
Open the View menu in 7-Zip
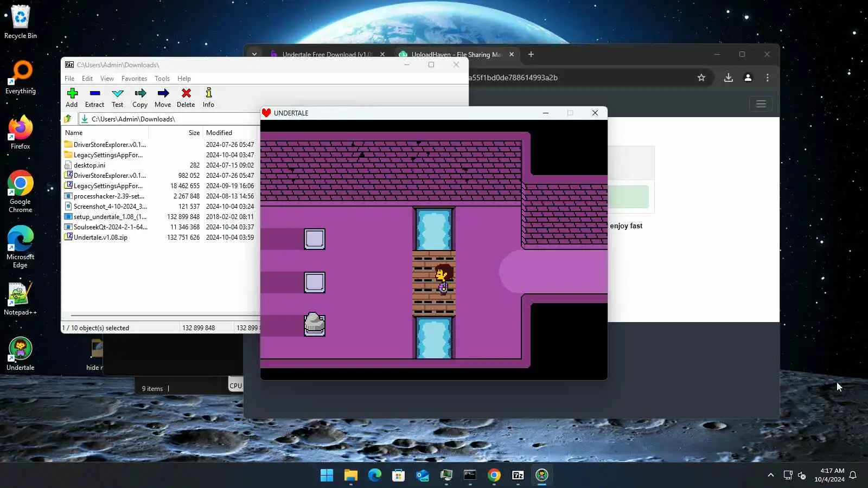[x=107, y=79]
